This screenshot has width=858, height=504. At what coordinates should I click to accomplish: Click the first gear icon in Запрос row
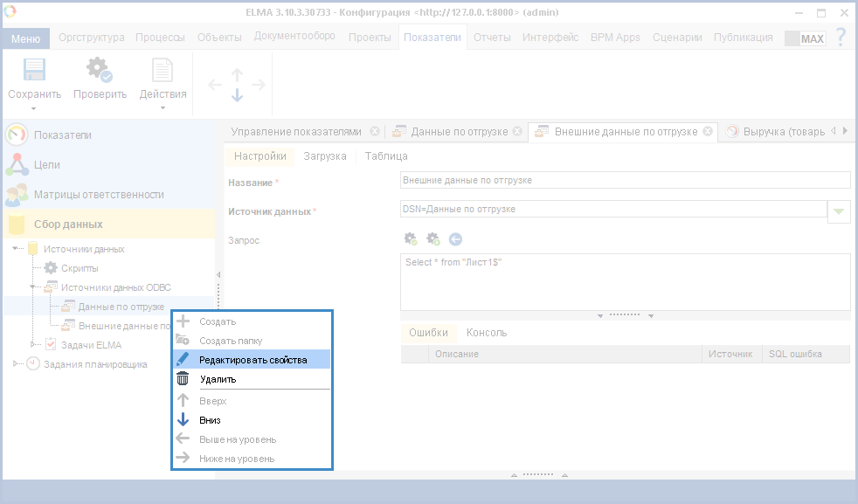click(x=411, y=238)
